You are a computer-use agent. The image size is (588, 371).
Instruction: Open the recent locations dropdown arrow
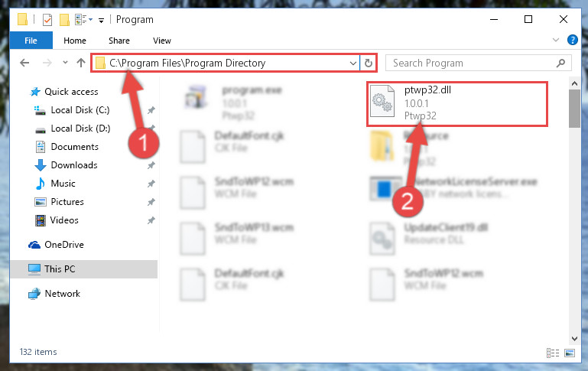point(65,63)
